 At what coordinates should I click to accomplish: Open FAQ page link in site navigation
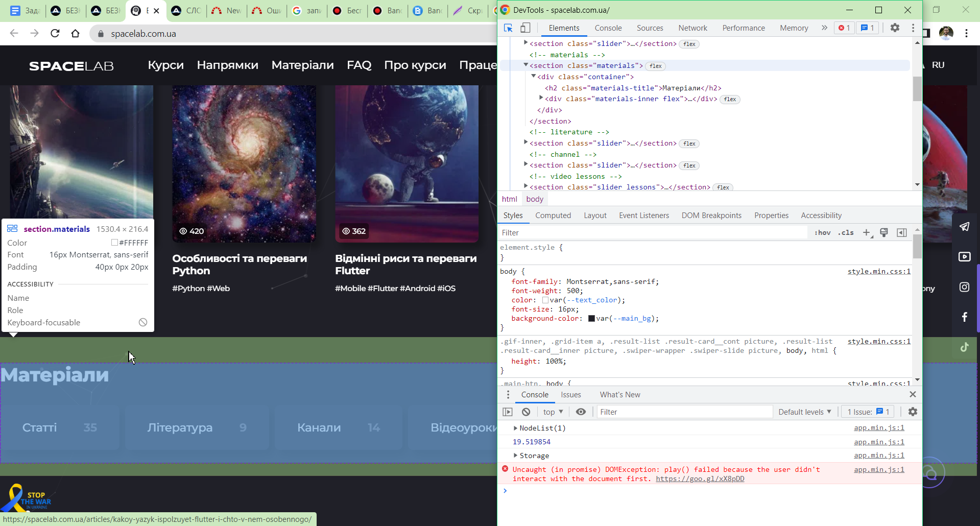(x=359, y=65)
